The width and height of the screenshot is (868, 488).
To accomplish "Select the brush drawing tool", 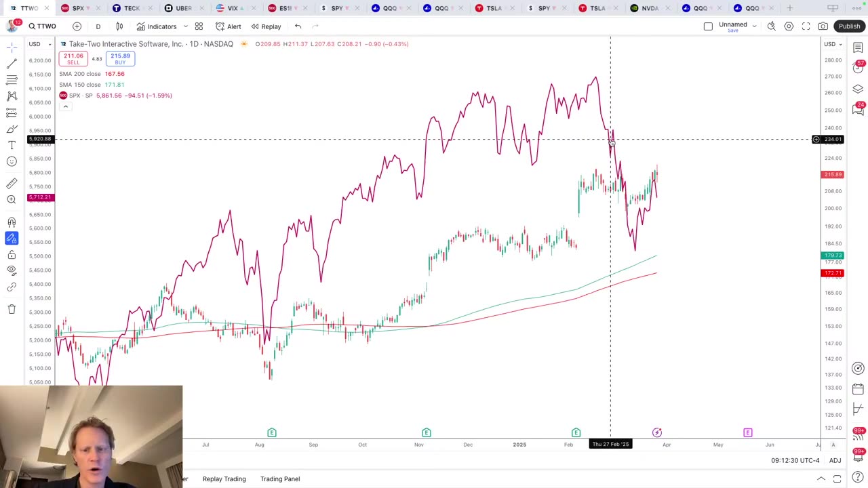I will [12, 129].
